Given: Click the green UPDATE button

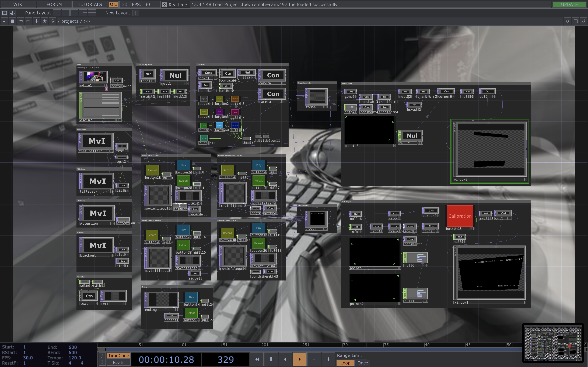Looking at the screenshot, I should point(569,4).
